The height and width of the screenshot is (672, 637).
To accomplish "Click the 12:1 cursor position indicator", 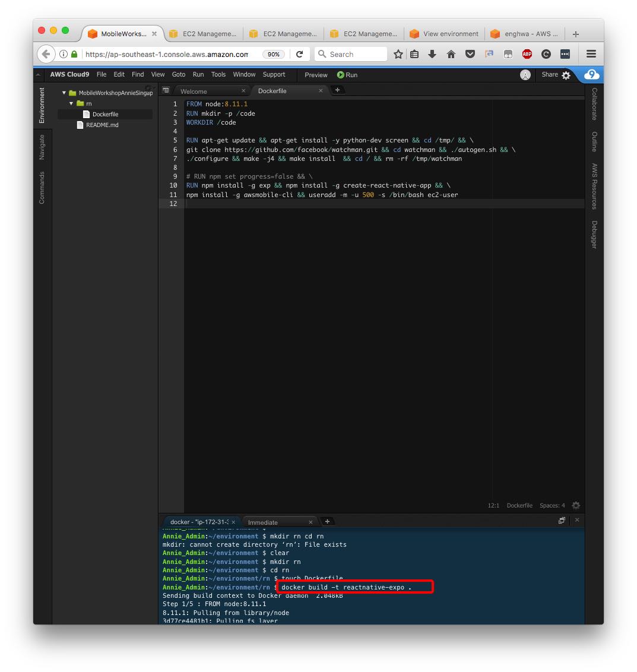I will pyautogui.click(x=493, y=506).
